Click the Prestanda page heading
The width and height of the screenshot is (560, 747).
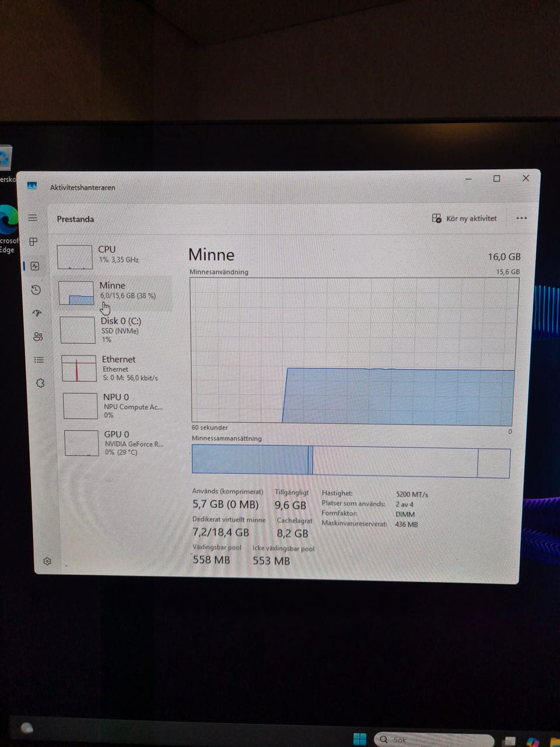[75, 219]
